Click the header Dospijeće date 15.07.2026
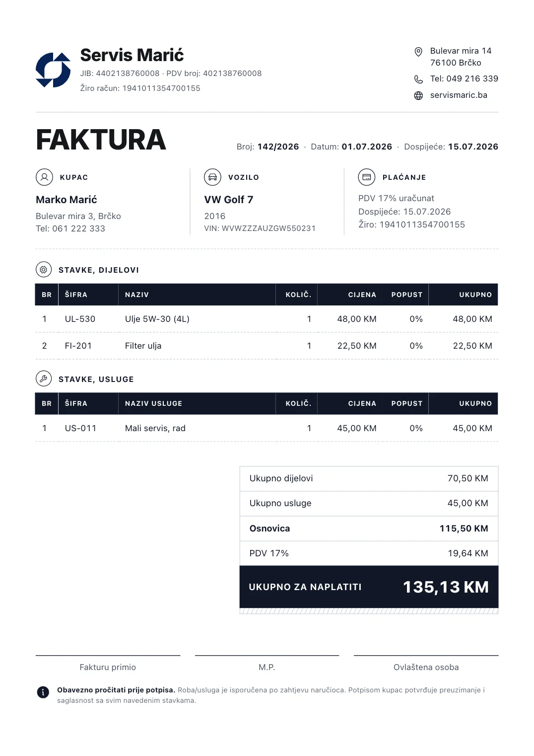534x756 pixels. [473, 147]
